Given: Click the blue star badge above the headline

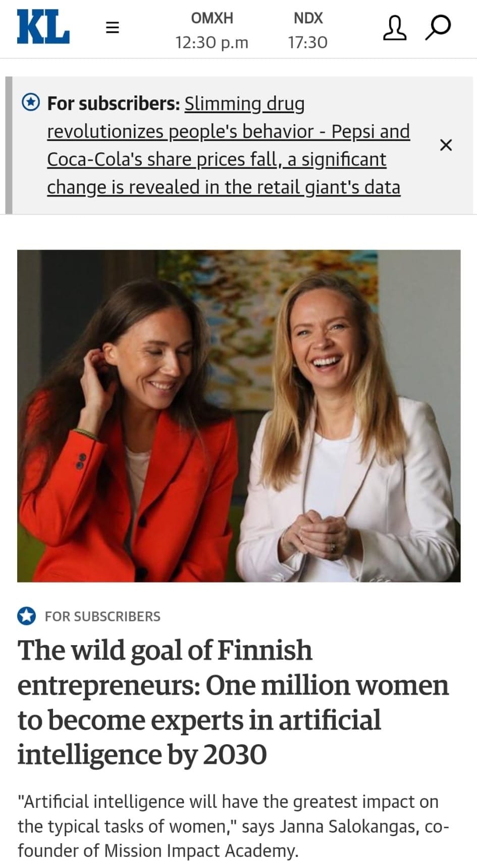Looking at the screenshot, I should 27,616.
